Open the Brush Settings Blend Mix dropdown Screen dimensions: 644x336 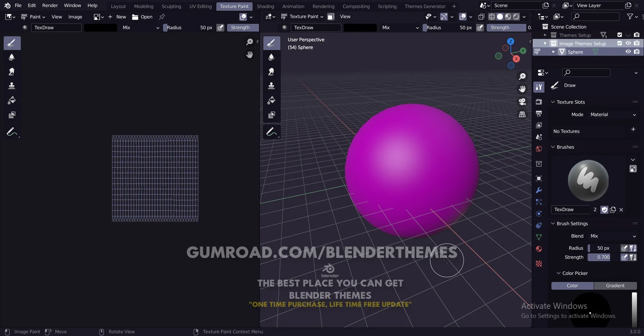613,236
